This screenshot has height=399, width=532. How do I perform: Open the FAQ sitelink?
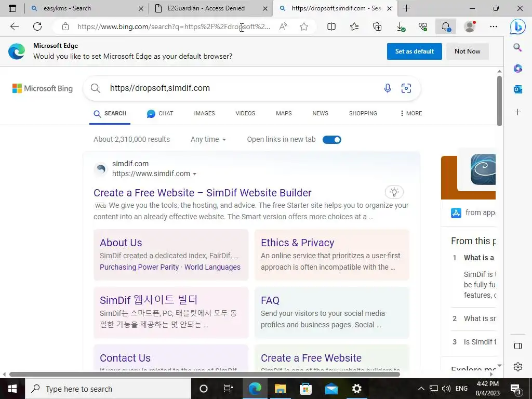click(270, 300)
